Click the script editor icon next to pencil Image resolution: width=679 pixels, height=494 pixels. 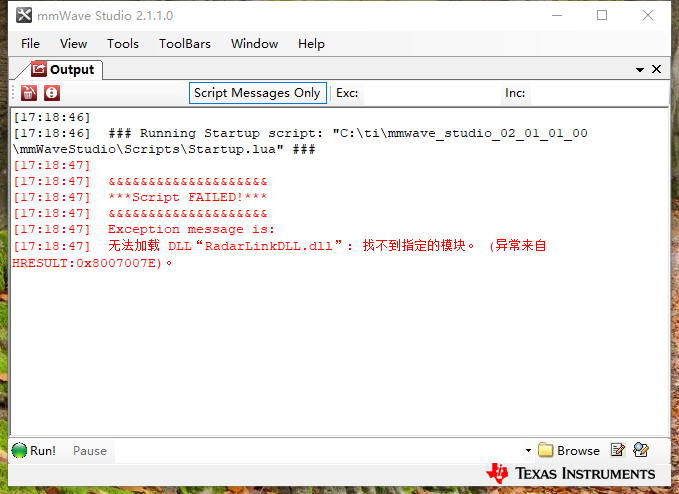[640, 450]
